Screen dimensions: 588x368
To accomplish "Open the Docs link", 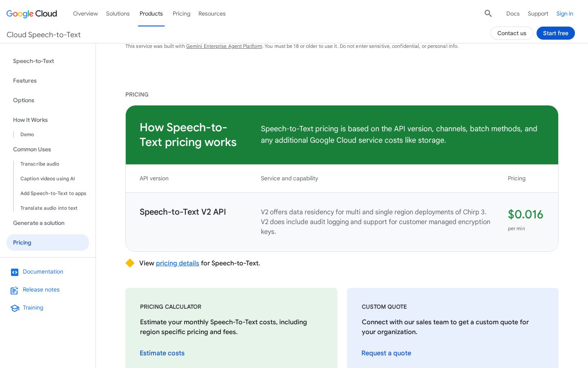I will point(513,13).
